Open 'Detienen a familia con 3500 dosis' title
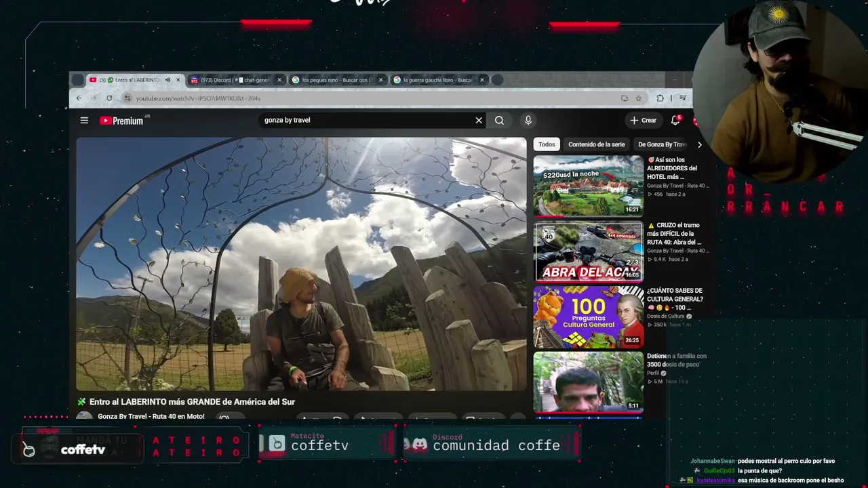868x488 pixels. (x=677, y=360)
